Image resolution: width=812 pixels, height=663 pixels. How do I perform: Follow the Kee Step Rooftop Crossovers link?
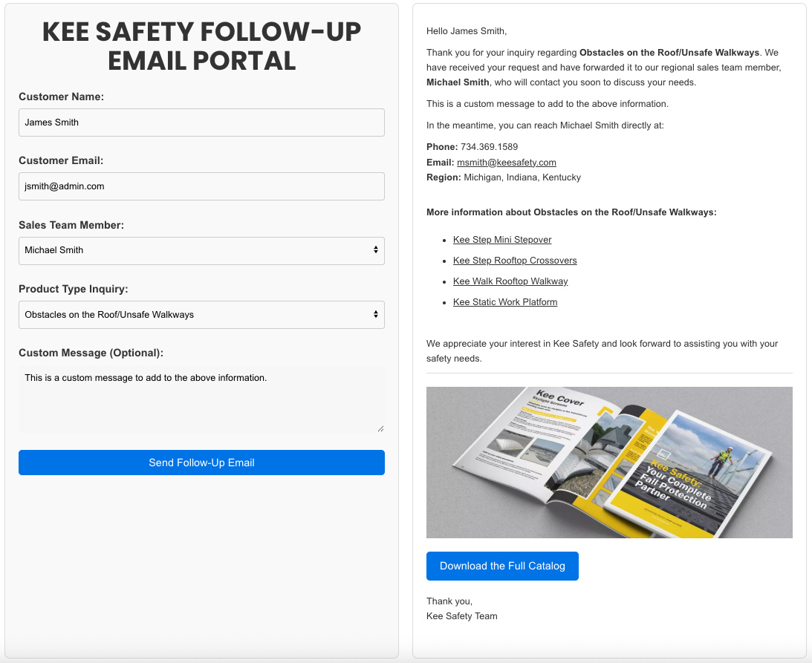click(515, 261)
